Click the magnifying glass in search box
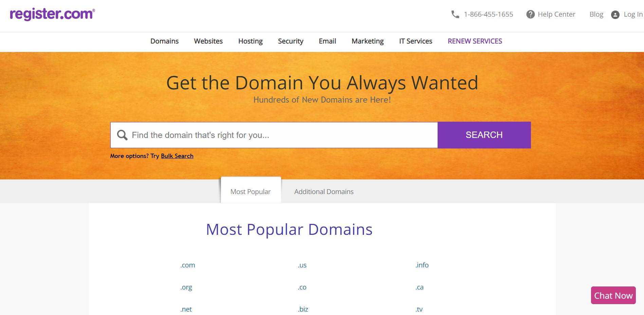 click(122, 135)
